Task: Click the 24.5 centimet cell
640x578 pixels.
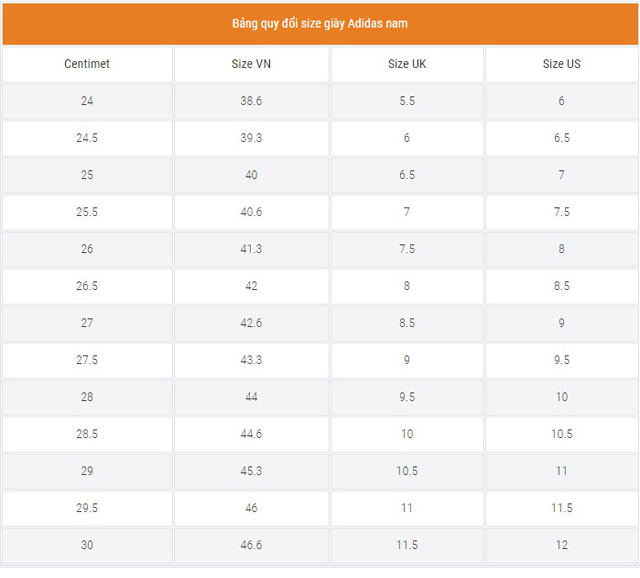Action: point(87,138)
